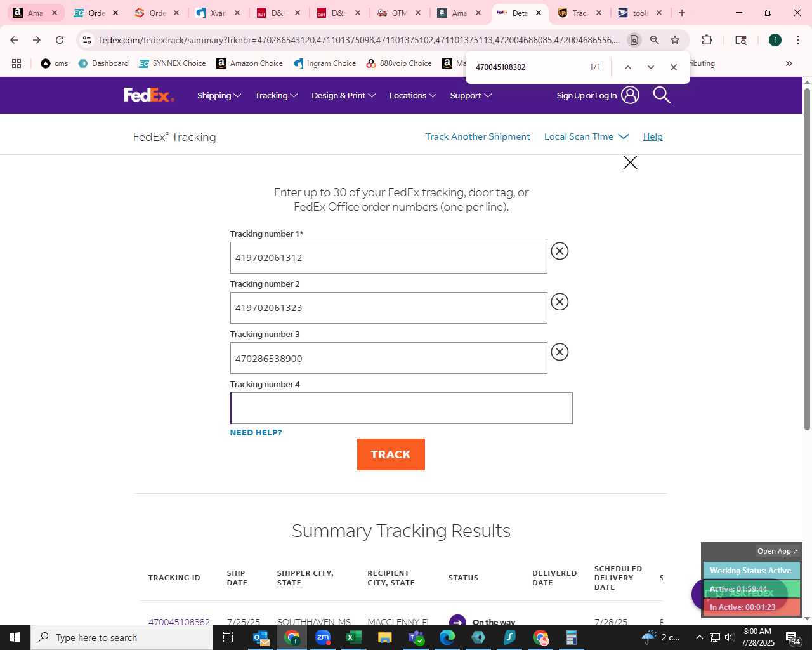Close the find-in-page bar
This screenshot has height=650, width=812.
[x=674, y=67]
